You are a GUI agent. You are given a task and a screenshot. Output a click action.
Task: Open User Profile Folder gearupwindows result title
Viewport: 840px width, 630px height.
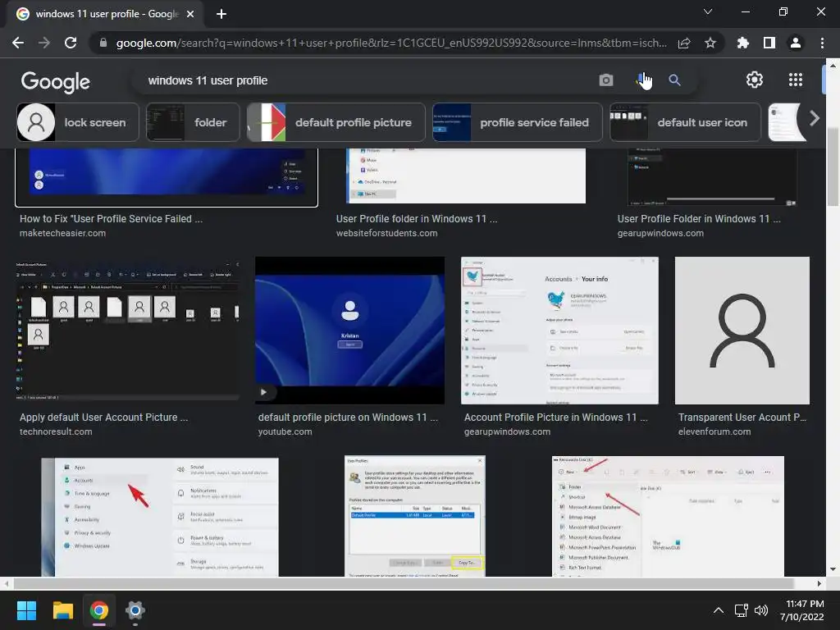[699, 218]
